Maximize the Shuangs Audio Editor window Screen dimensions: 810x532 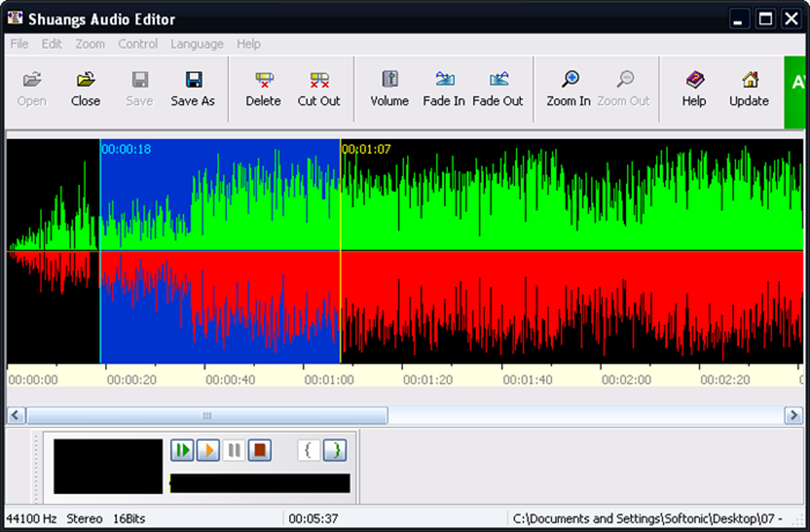[765, 20]
